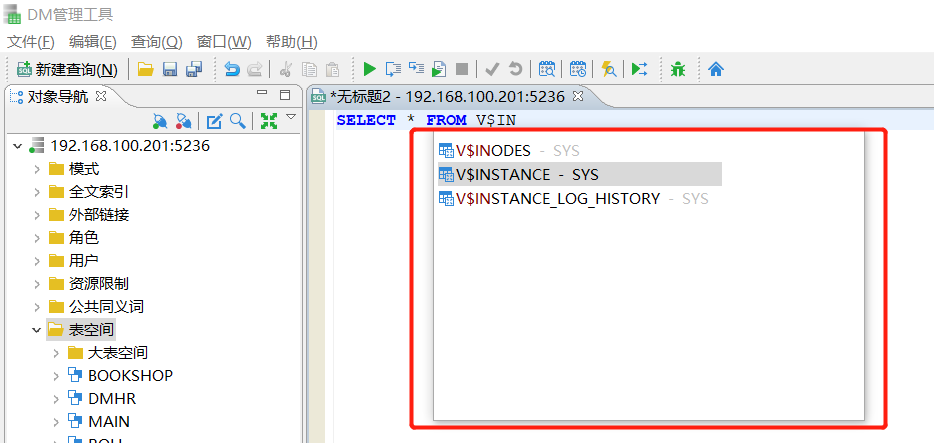This screenshot has height=443, width=934.
Task: Open the 编辑(E) menu
Action: 92,42
